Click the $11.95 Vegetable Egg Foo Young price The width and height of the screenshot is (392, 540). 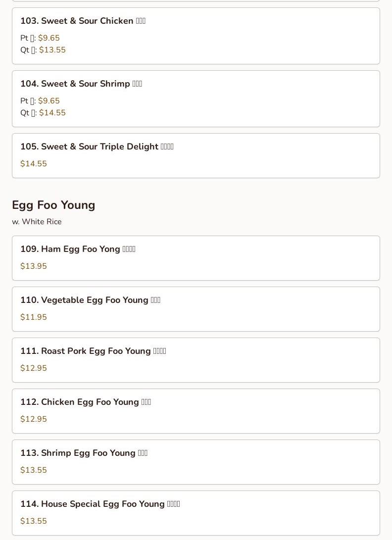(x=34, y=317)
